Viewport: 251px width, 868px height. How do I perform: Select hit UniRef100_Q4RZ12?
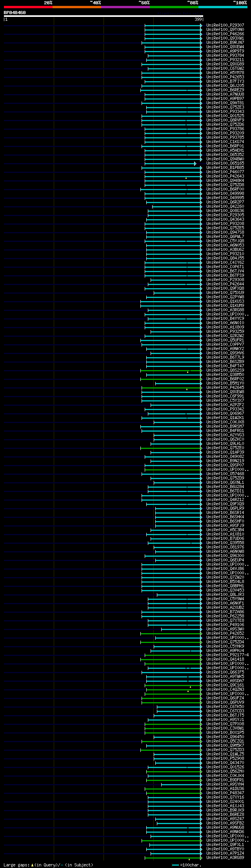pyautogui.click(x=225, y=499)
